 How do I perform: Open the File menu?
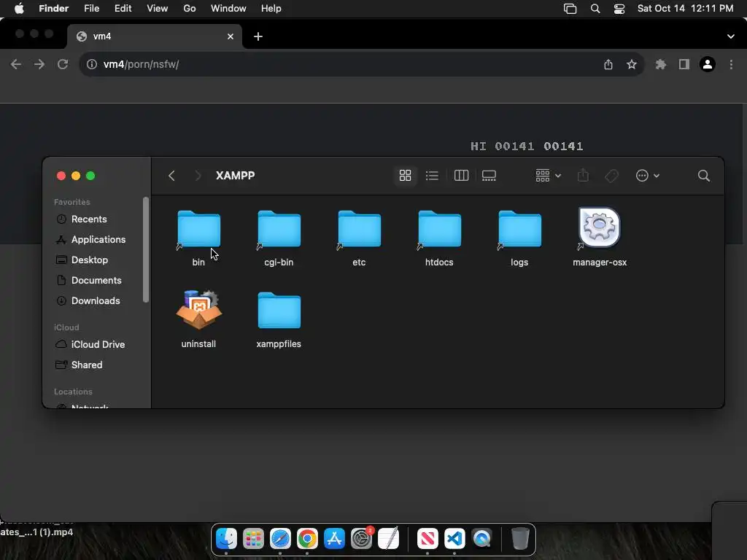(91, 9)
